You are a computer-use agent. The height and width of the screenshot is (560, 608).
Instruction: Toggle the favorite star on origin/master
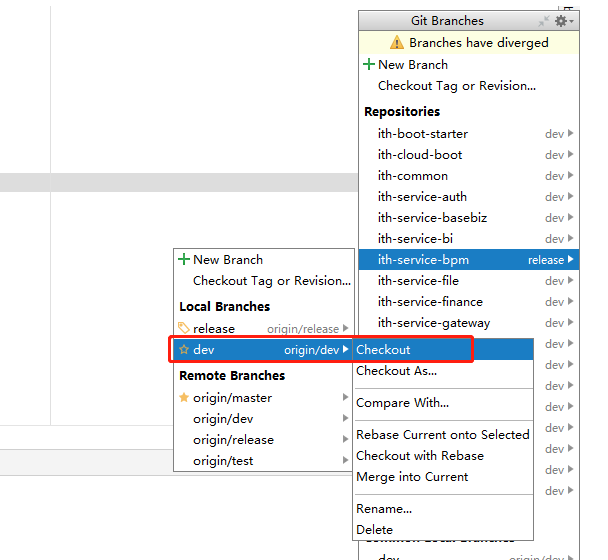pyautogui.click(x=184, y=398)
